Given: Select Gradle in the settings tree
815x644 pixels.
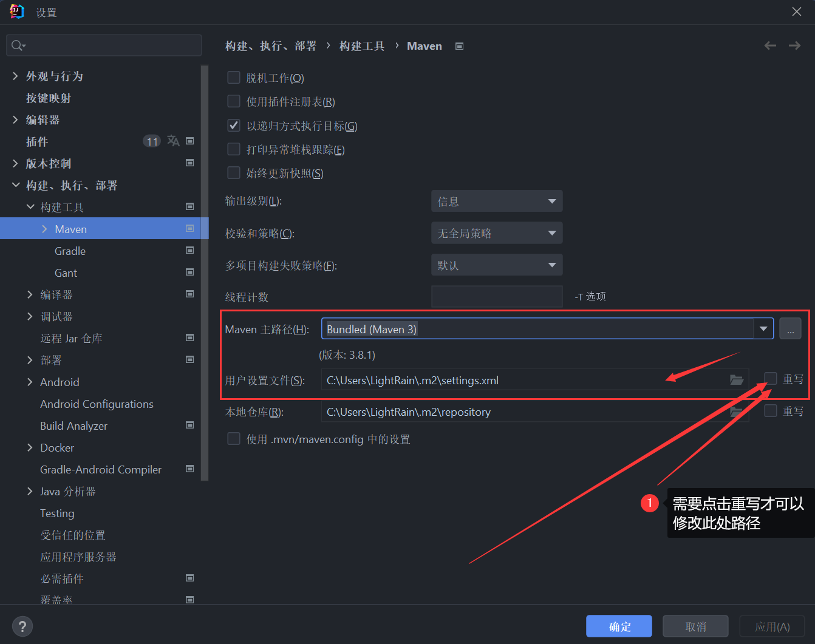Looking at the screenshot, I should 70,251.
